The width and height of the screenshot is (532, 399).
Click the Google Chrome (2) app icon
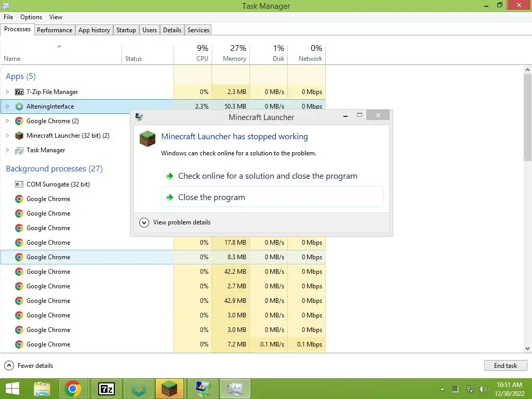point(19,121)
